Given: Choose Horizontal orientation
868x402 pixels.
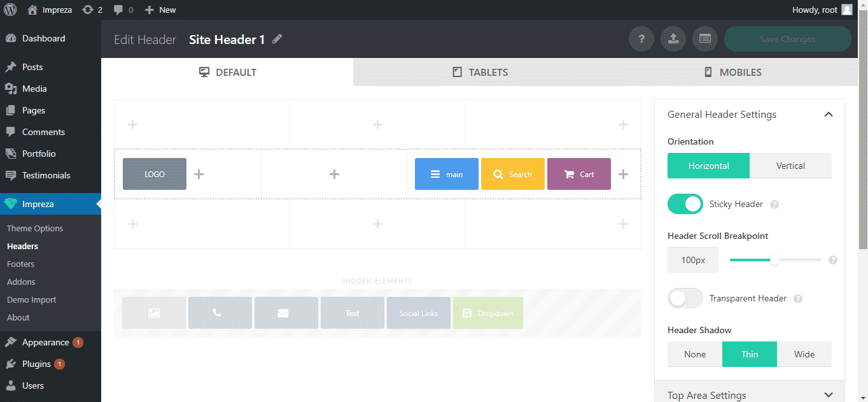Looking at the screenshot, I should tap(708, 166).
